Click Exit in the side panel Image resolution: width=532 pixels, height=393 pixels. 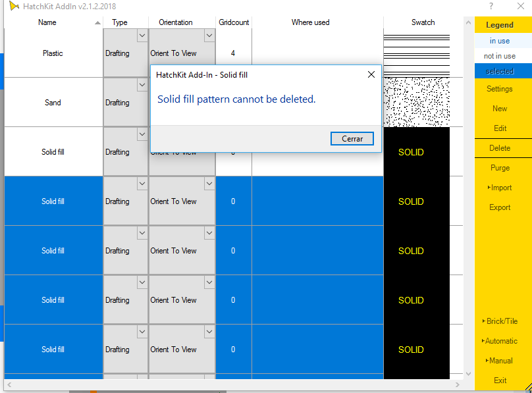(500, 380)
